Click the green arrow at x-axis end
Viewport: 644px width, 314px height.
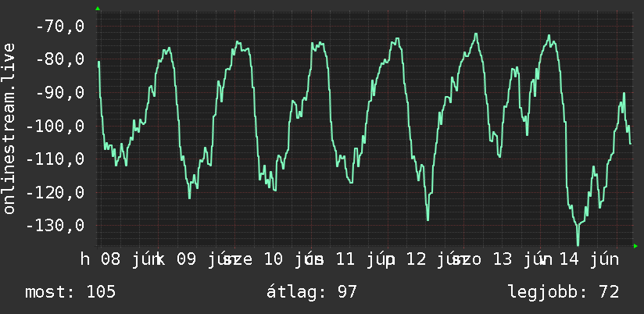point(635,246)
